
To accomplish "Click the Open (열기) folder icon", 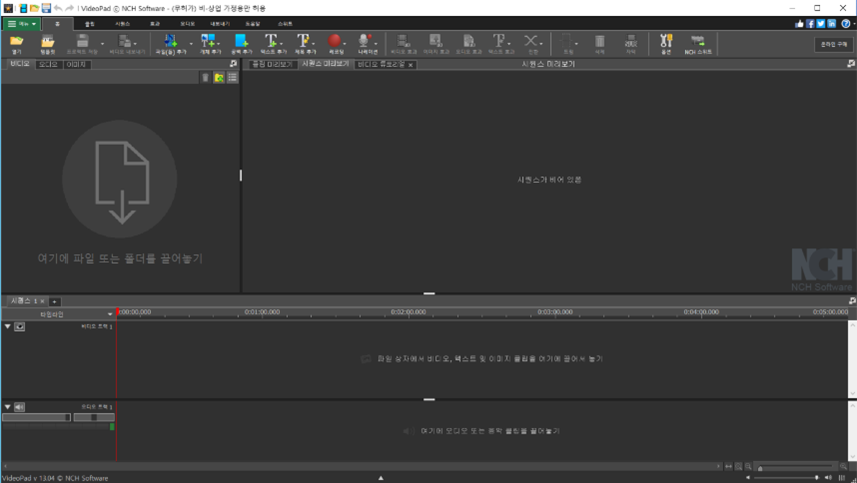I will (16, 41).
